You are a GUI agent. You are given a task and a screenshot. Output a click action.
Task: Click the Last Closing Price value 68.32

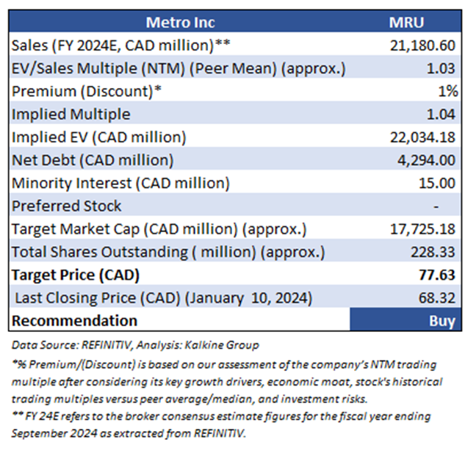tap(437, 298)
